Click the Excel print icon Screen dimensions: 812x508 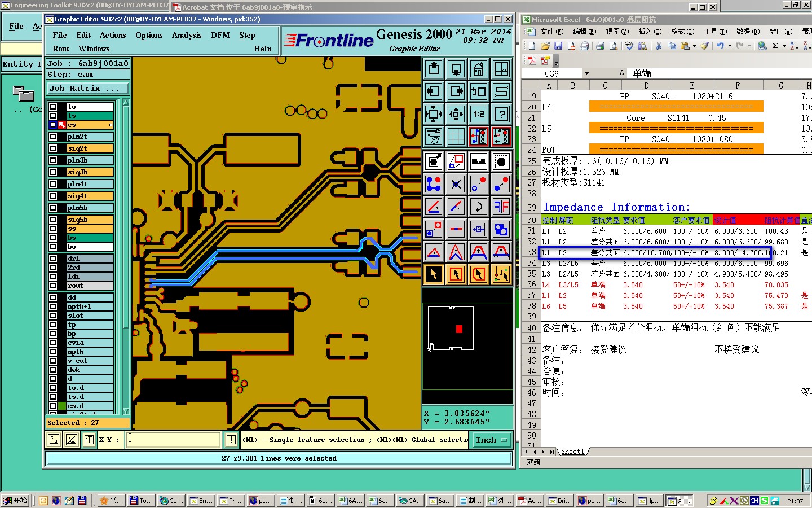(x=600, y=46)
